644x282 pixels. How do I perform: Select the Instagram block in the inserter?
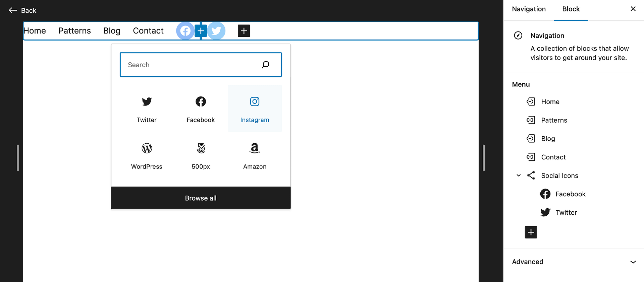click(x=255, y=108)
